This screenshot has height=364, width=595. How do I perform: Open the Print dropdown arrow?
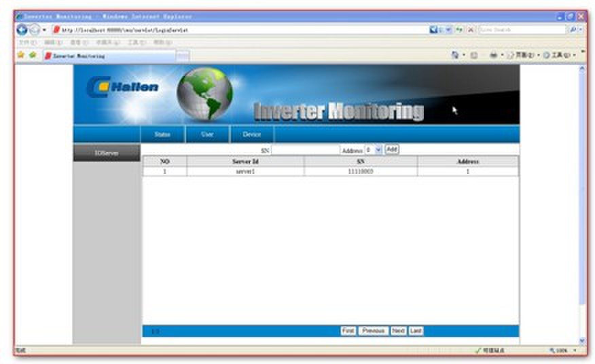502,56
